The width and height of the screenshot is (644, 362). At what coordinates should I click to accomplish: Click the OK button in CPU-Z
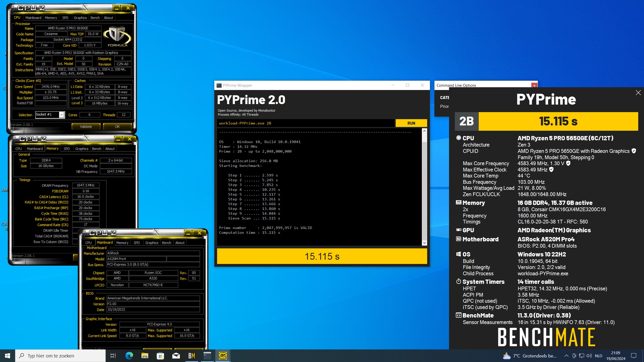[x=117, y=126]
